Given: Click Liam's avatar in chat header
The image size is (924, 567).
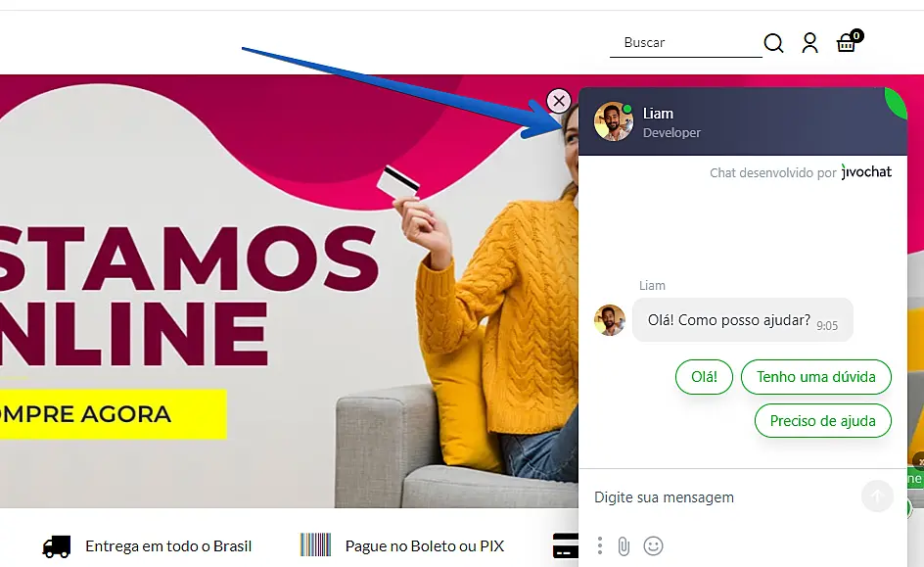Looking at the screenshot, I should tap(613, 121).
